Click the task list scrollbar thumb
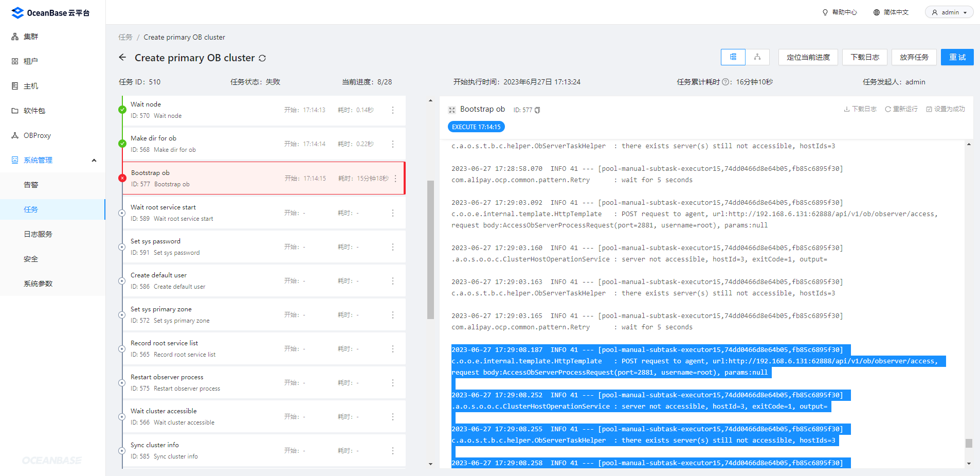Image resolution: width=980 pixels, height=476 pixels. click(431, 250)
